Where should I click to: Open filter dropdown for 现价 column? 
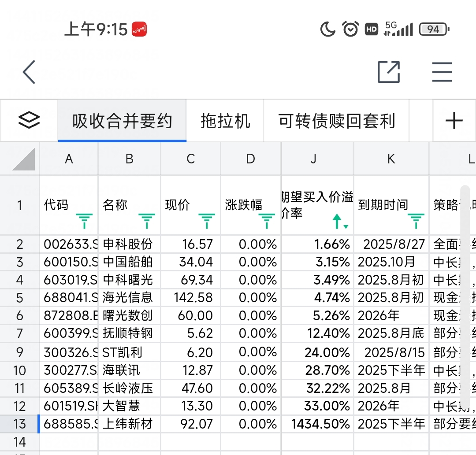207,221
